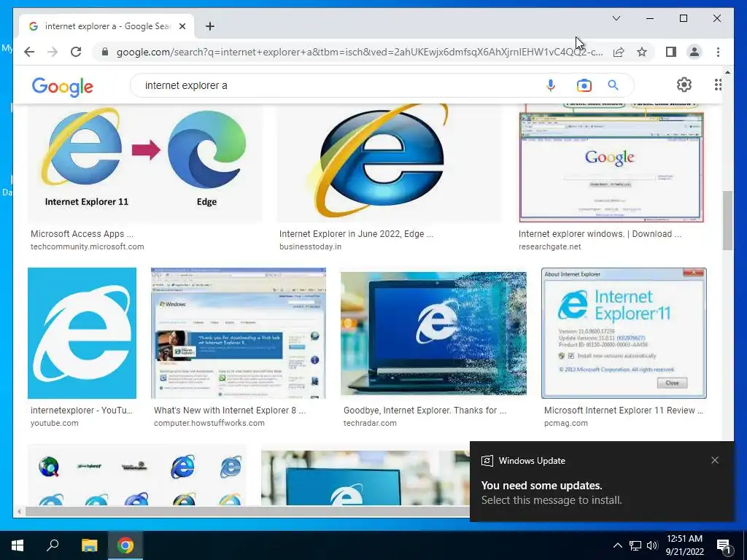The width and height of the screenshot is (747, 560).
Task: Open the large Internet Explorer logo image
Action: point(390,163)
